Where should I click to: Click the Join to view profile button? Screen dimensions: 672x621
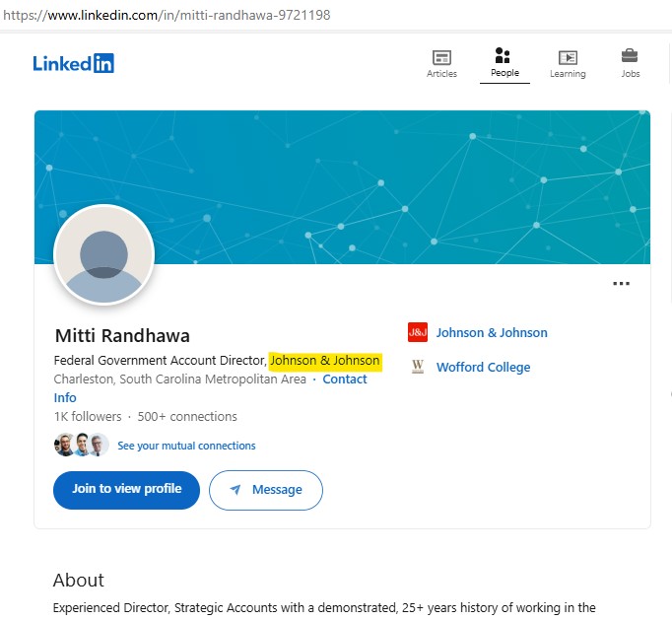126,490
